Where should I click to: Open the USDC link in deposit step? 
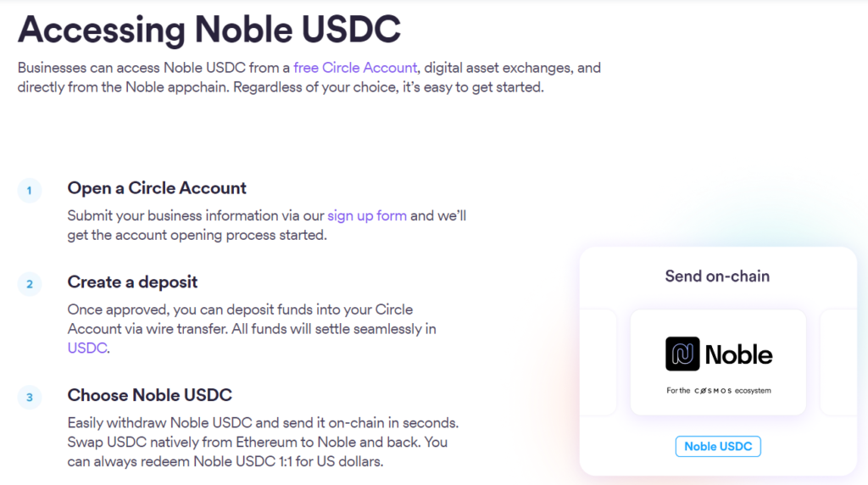point(87,348)
